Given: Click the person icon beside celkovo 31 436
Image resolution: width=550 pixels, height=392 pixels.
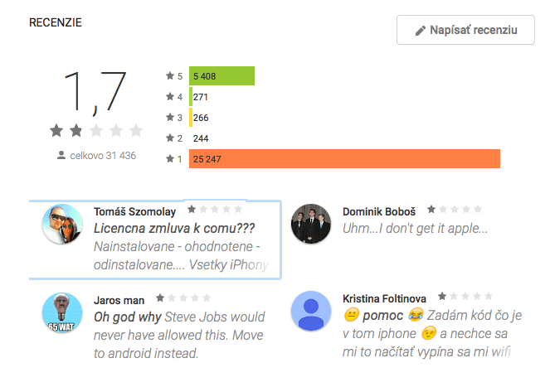Looking at the screenshot, I should [61, 155].
